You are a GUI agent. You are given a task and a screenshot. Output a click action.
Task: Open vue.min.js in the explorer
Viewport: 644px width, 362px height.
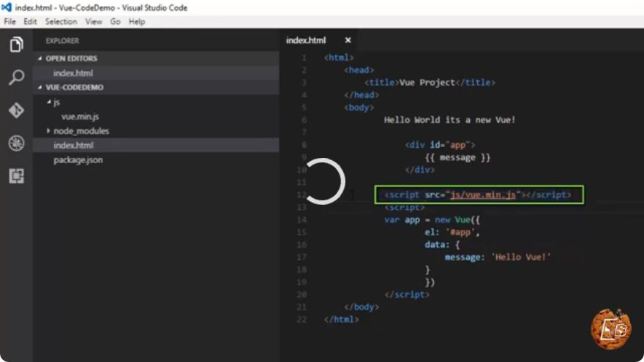tap(80, 116)
